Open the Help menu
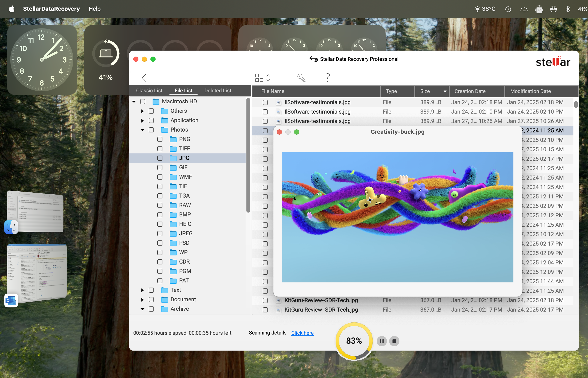588x378 pixels. (x=94, y=9)
